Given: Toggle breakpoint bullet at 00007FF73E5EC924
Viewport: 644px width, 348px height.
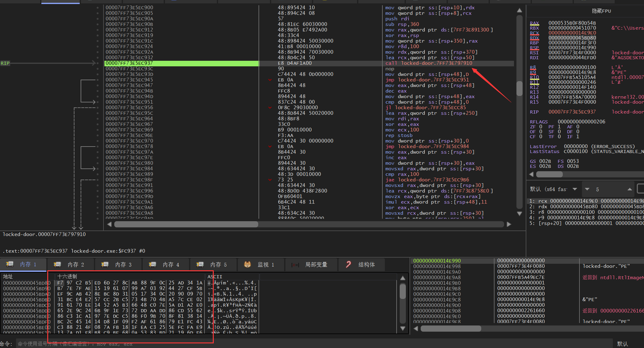Looking at the screenshot, I should [x=98, y=47].
